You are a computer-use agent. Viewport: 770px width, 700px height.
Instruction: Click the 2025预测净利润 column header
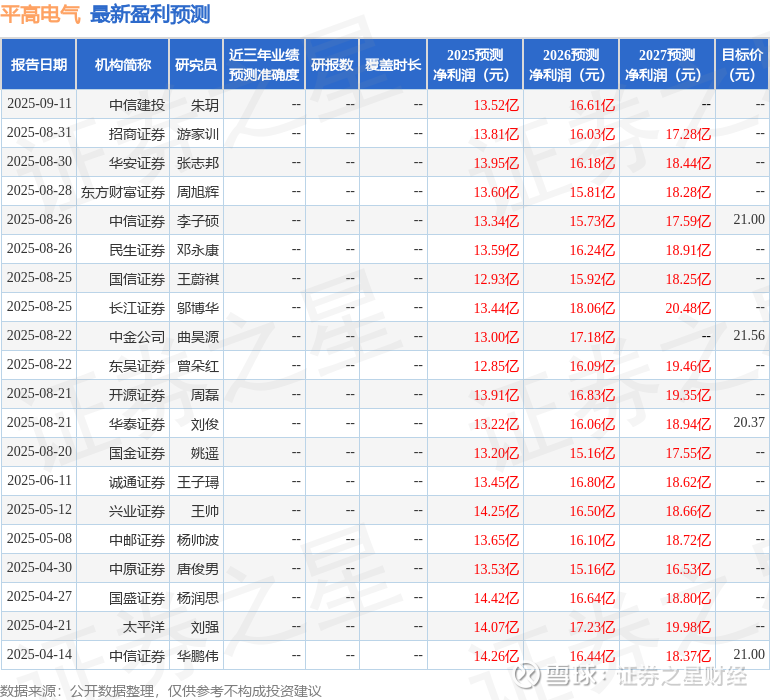475,64
